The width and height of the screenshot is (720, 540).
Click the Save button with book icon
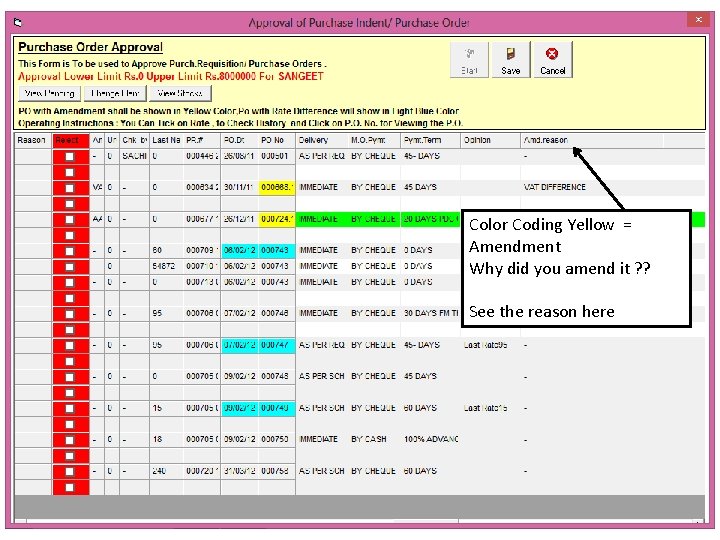511,60
